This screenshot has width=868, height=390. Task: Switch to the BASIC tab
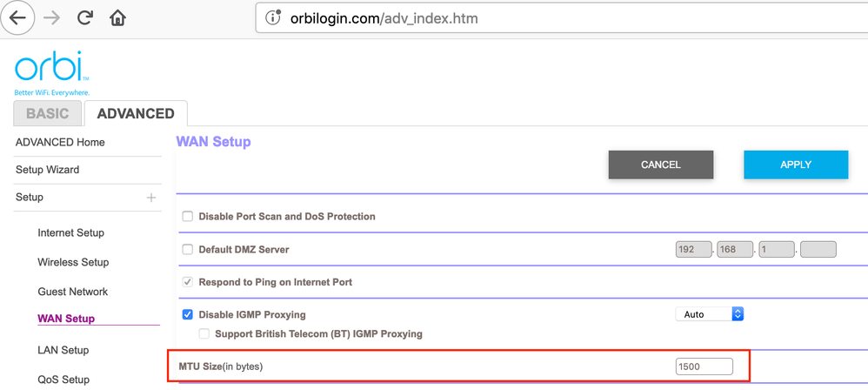pos(48,113)
